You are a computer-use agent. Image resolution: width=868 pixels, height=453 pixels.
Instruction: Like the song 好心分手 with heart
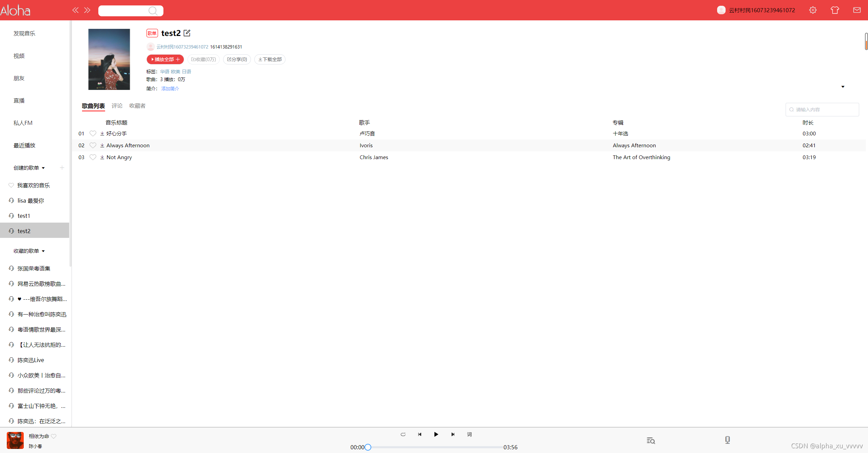point(93,134)
